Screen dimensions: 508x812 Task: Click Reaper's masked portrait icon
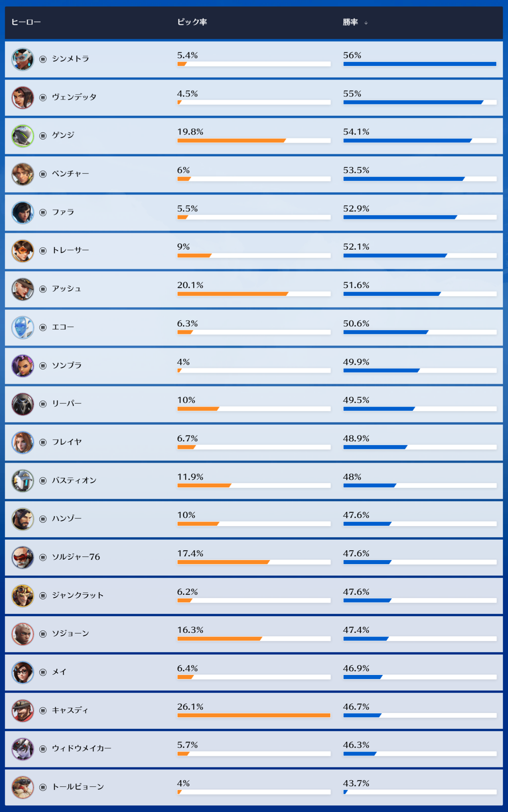22,404
